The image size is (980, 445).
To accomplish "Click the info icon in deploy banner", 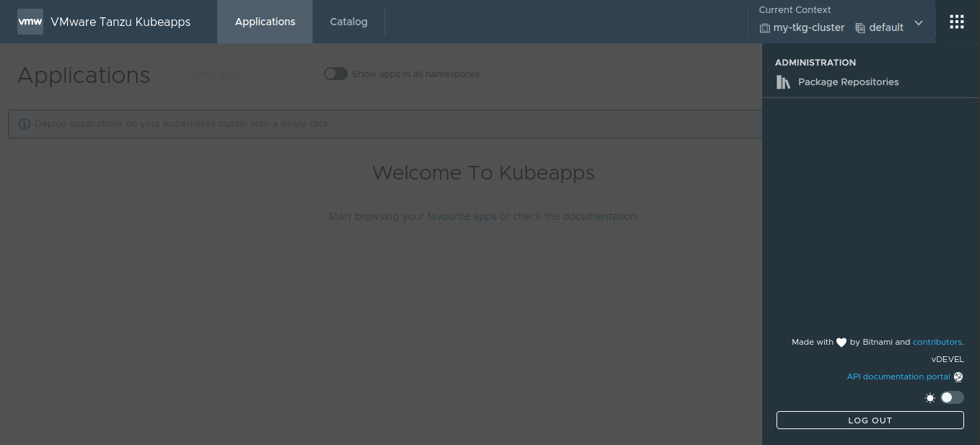I will click(25, 124).
